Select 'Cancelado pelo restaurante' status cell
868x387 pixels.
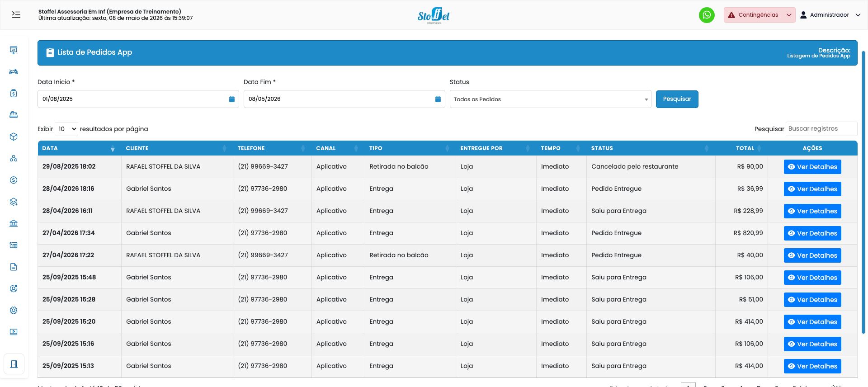click(651, 167)
